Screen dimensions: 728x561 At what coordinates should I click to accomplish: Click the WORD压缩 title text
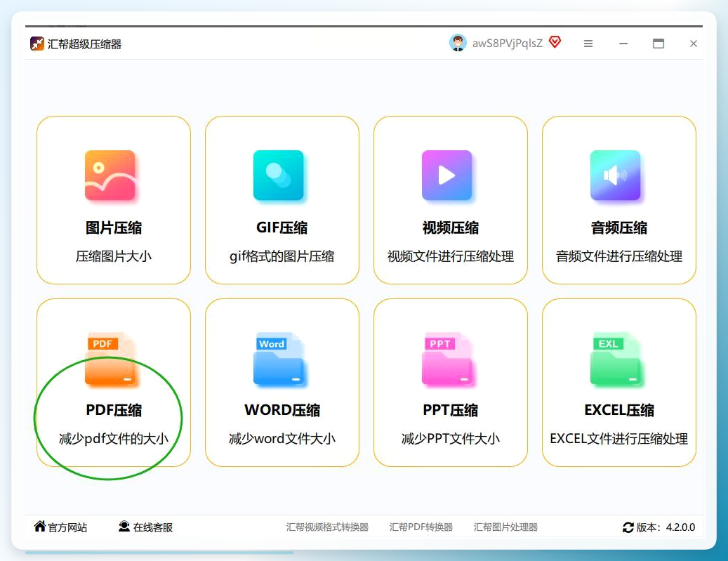coord(282,410)
